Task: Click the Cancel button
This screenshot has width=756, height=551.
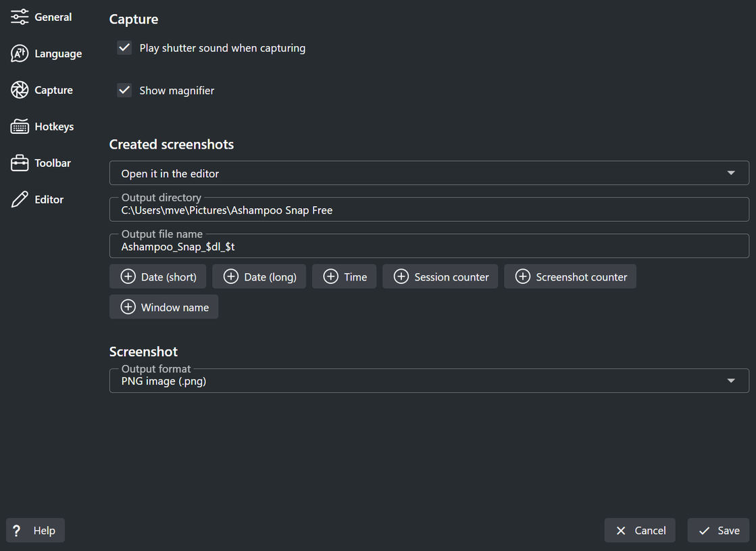Action: coord(640,530)
